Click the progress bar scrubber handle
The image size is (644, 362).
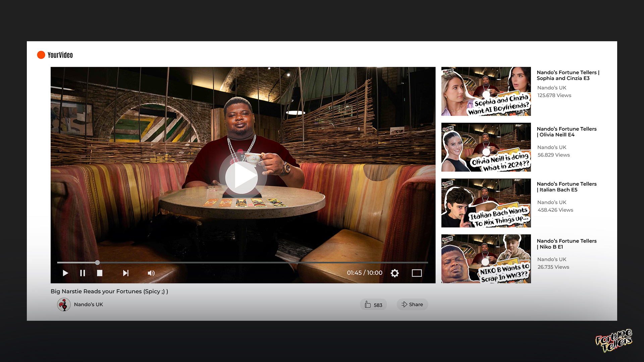97,262
